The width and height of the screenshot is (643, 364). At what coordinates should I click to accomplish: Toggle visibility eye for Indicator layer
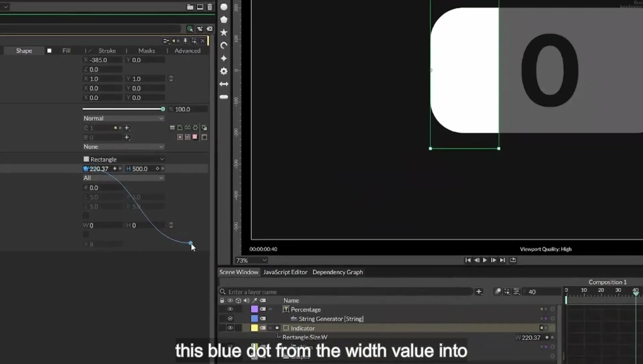[x=230, y=328]
